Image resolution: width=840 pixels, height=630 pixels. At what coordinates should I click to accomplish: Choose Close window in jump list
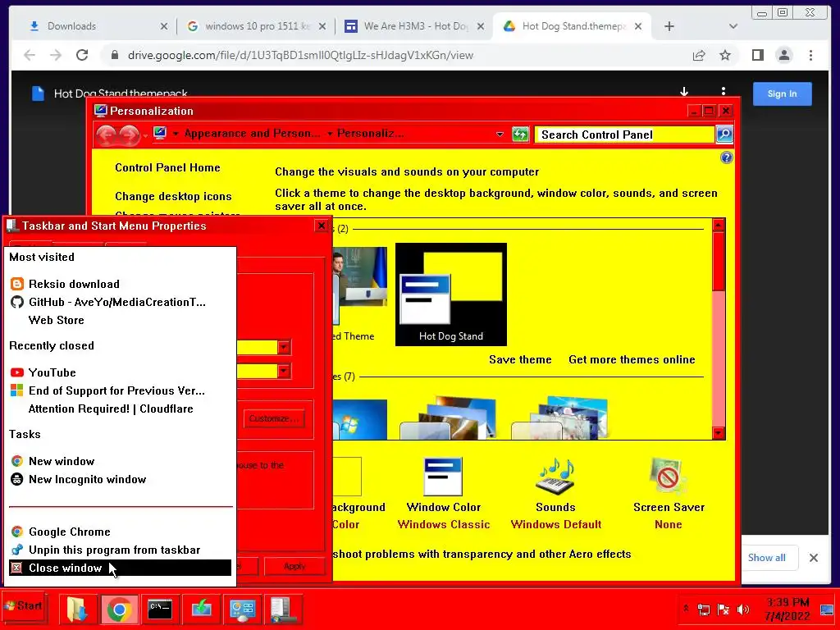121,568
